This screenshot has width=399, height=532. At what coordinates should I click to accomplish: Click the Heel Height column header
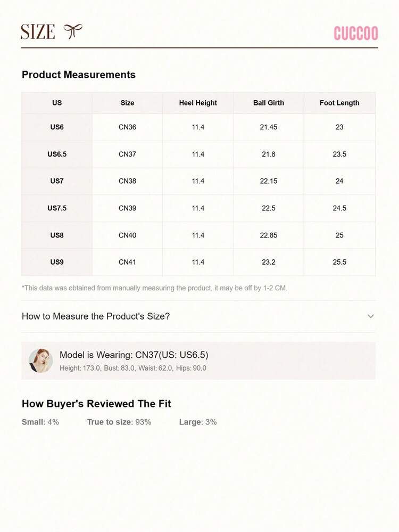[x=198, y=103]
